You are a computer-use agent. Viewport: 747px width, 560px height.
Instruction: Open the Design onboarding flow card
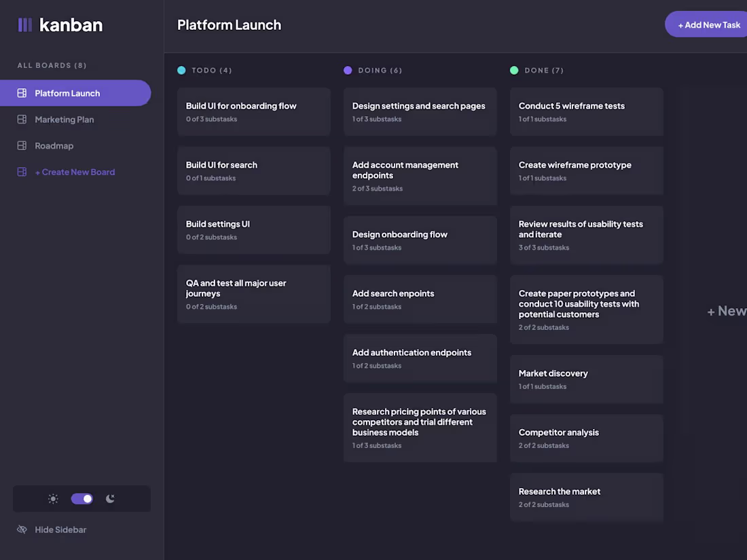click(420, 239)
